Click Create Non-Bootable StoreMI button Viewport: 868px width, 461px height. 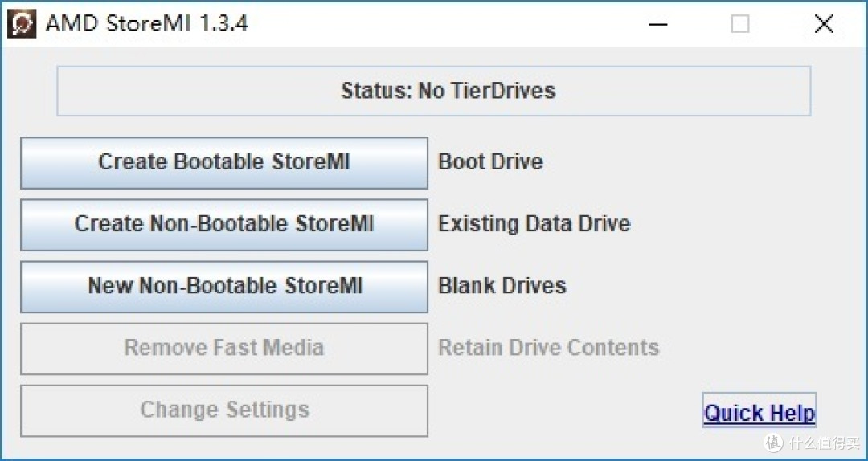[x=224, y=225]
